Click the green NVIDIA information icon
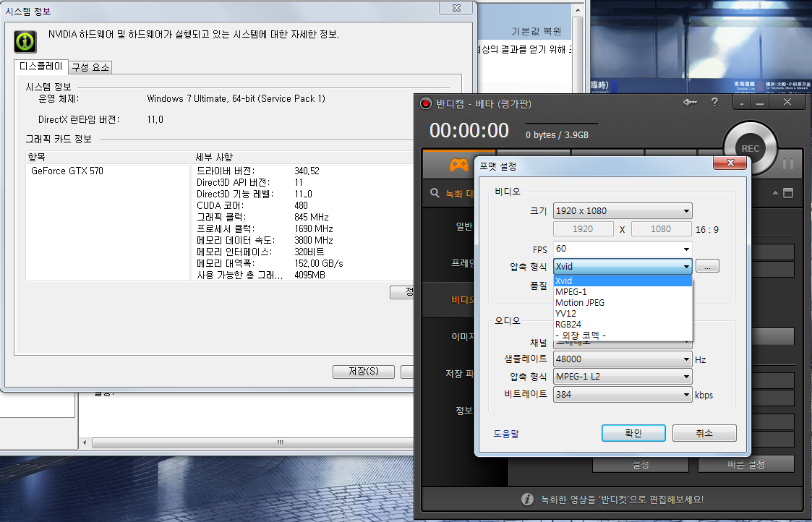This screenshot has width=812, height=522. [x=25, y=41]
